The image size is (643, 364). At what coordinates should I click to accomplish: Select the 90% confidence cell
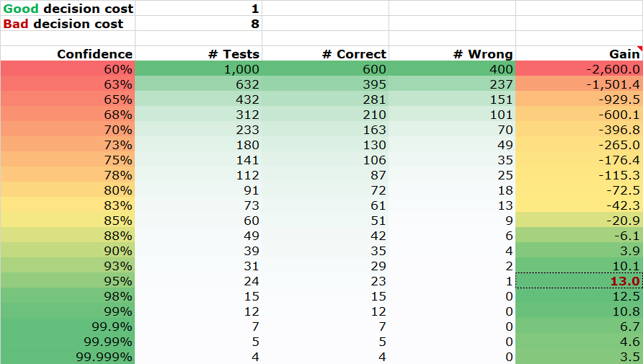point(68,250)
